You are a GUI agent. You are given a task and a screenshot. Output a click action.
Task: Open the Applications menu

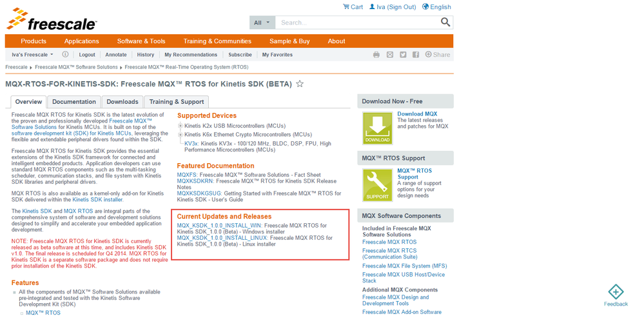point(82,41)
